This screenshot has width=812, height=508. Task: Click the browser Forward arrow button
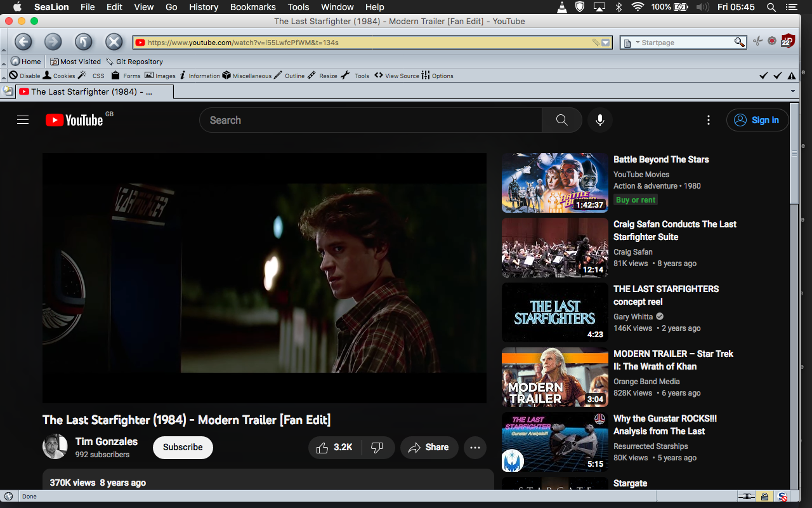click(x=53, y=43)
